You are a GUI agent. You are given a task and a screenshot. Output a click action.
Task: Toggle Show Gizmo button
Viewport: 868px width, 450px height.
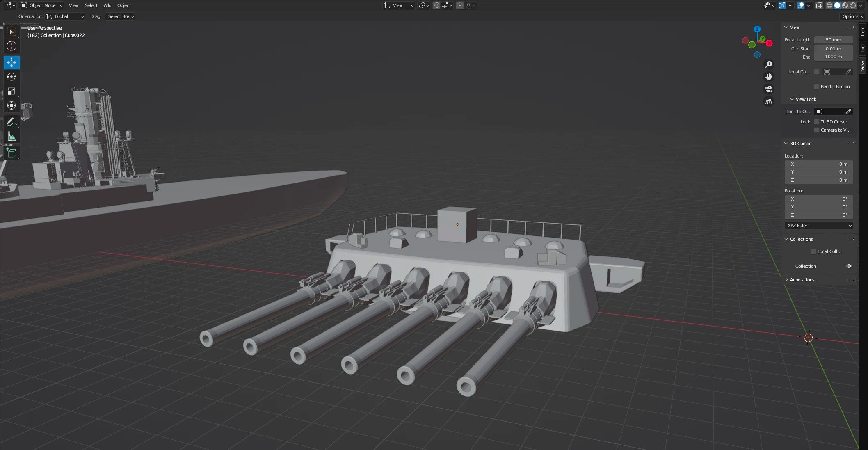[x=782, y=5]
